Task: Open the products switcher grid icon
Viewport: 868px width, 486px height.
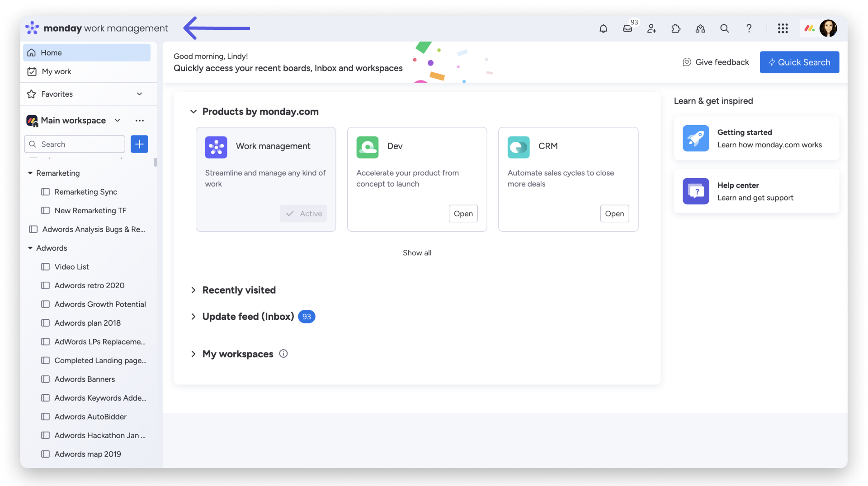Action: pyautogui.click(x=783, y=28)
